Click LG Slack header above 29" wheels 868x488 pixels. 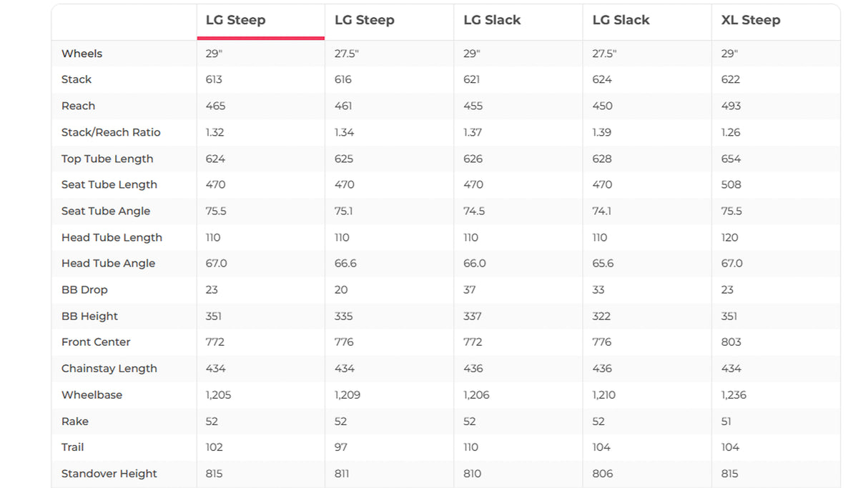492,20
